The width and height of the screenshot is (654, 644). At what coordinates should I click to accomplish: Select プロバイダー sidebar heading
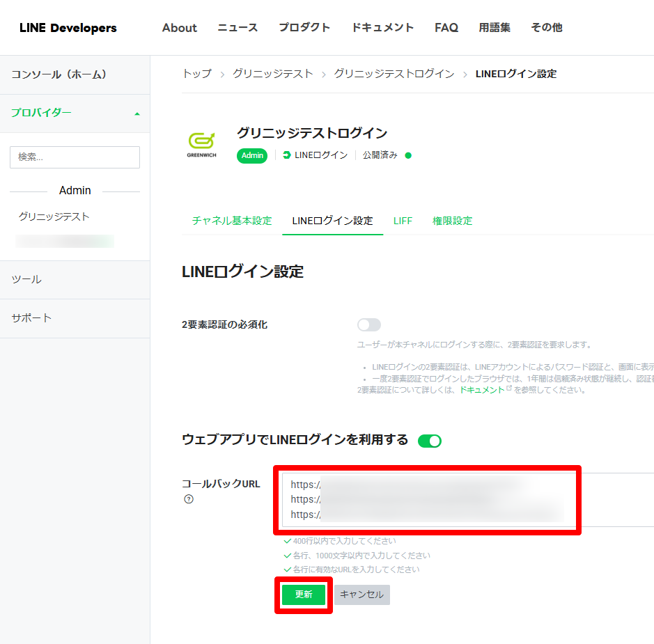(x=41, y=113)
